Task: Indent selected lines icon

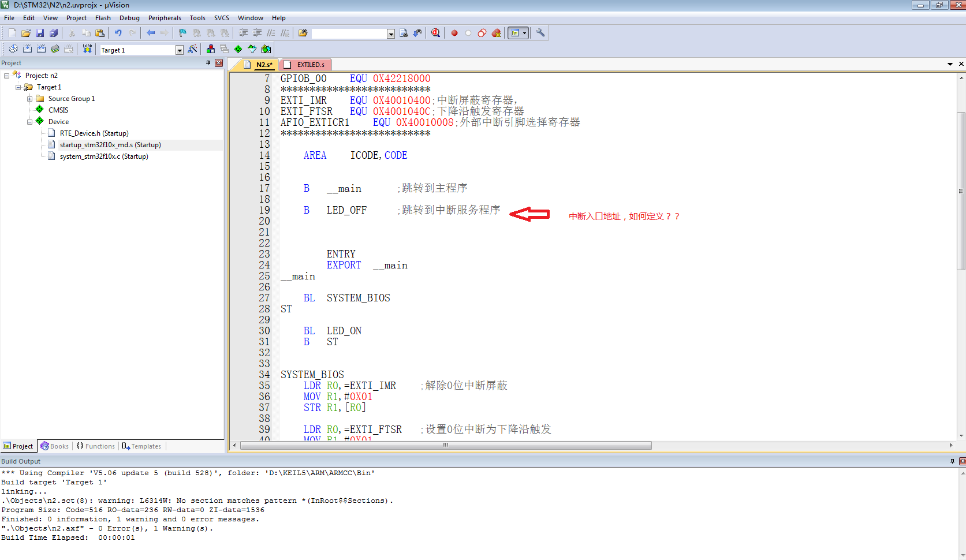Action: [x=243, y=33]
